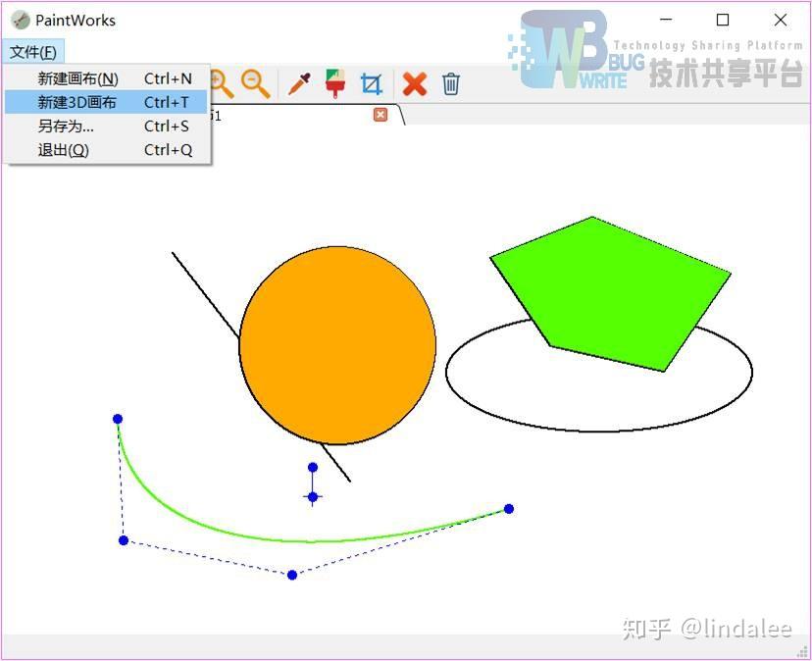Select the paint brush fill tool
Screen dimensions: 812x661
[x=335, y=84]
